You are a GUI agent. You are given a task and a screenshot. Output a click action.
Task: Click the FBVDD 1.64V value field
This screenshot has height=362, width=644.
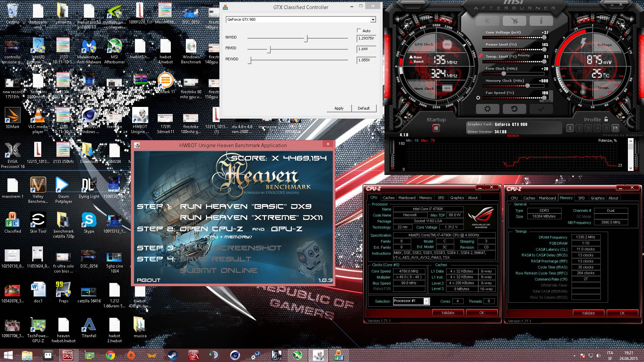366,49
